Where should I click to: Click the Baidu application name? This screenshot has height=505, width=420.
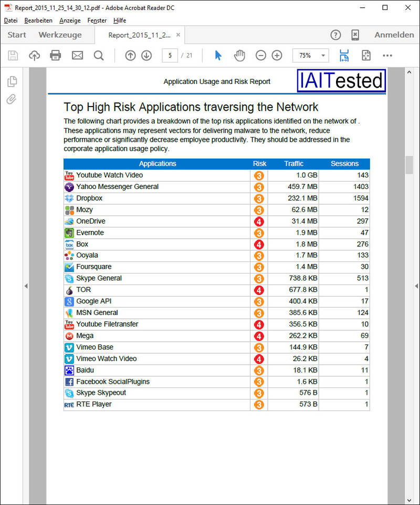pos(85,370)
